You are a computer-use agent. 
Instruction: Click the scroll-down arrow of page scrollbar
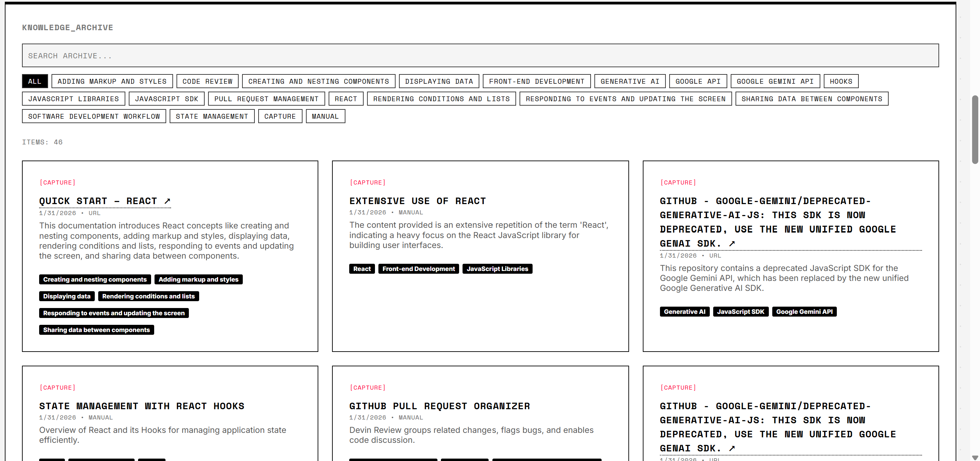pos(975,458)
